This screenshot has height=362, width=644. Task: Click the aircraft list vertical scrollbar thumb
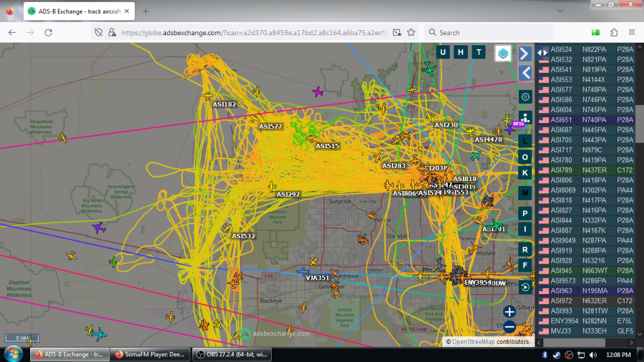[640, 123]
